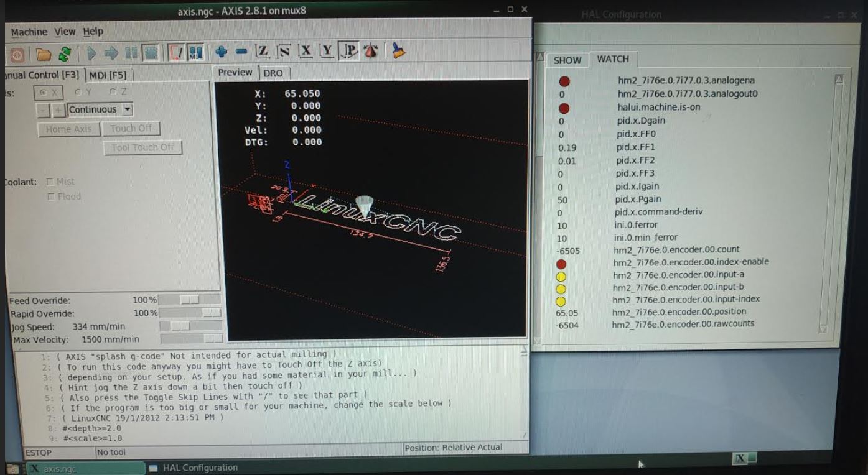Run the program with the play icon
This screenshot has height=475, width=868.
(x=92, y=54)
